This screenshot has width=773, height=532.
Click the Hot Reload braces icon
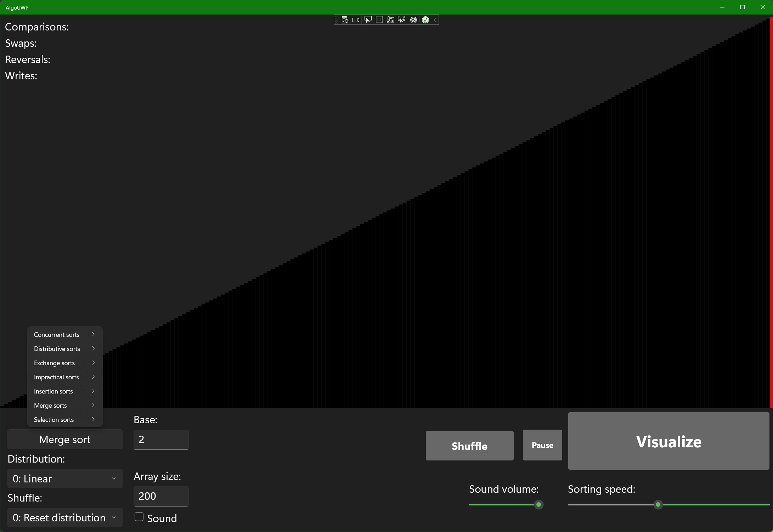click(x=413, y=20)
